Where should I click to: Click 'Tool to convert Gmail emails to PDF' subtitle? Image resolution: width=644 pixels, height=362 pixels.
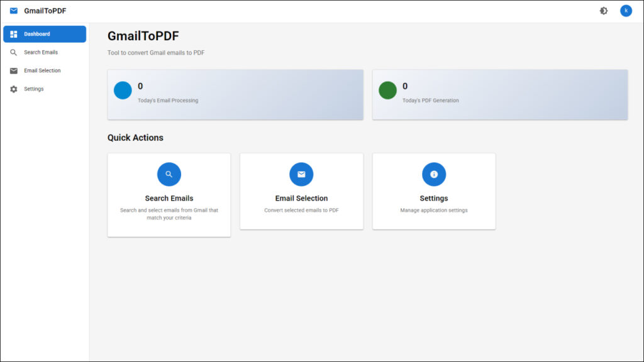pos(156,53)
